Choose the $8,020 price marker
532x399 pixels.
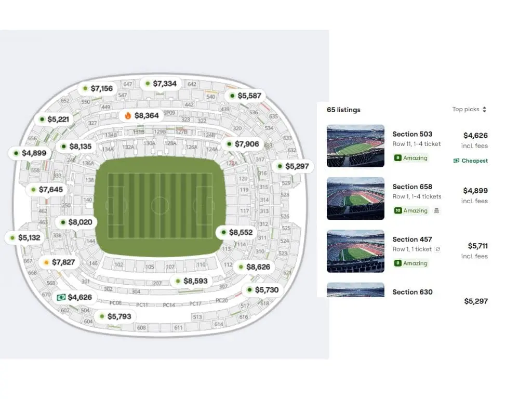[76, 222]
